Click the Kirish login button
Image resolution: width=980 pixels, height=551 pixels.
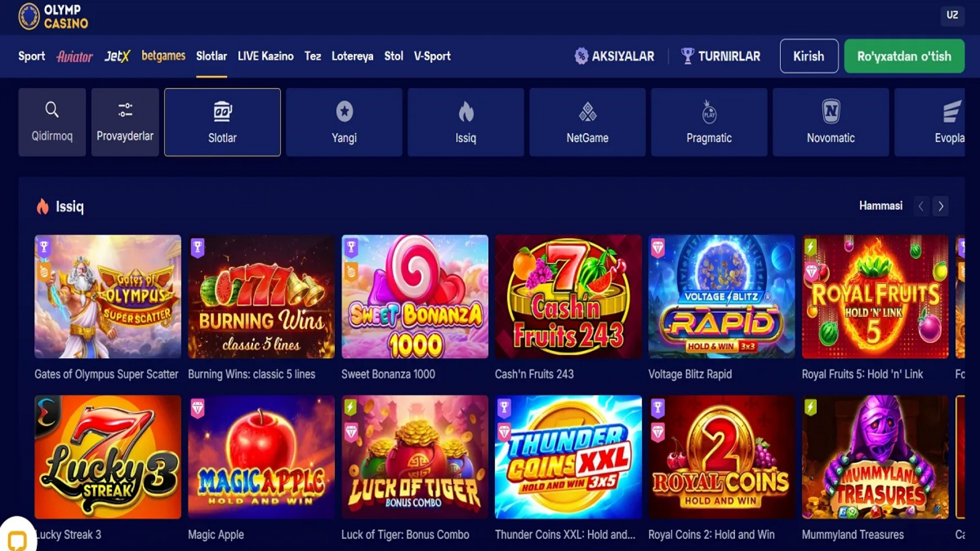tap(809, 56)
